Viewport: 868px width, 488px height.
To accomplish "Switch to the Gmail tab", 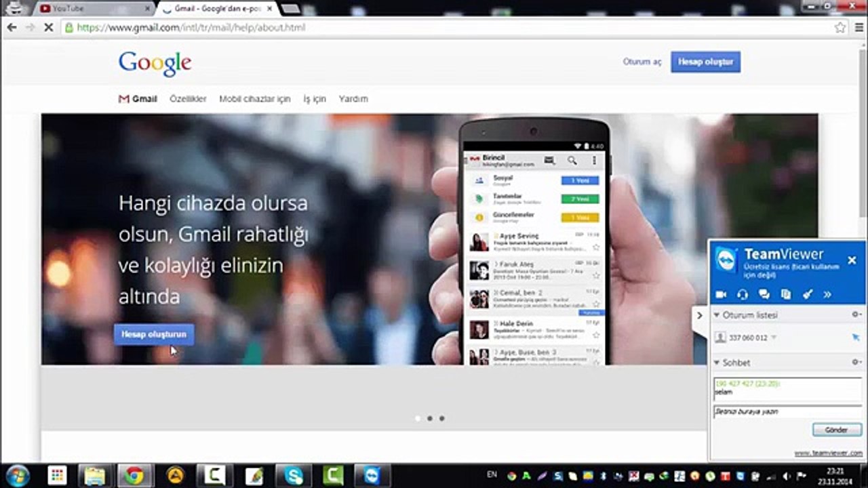I will [x=217, y=8].
